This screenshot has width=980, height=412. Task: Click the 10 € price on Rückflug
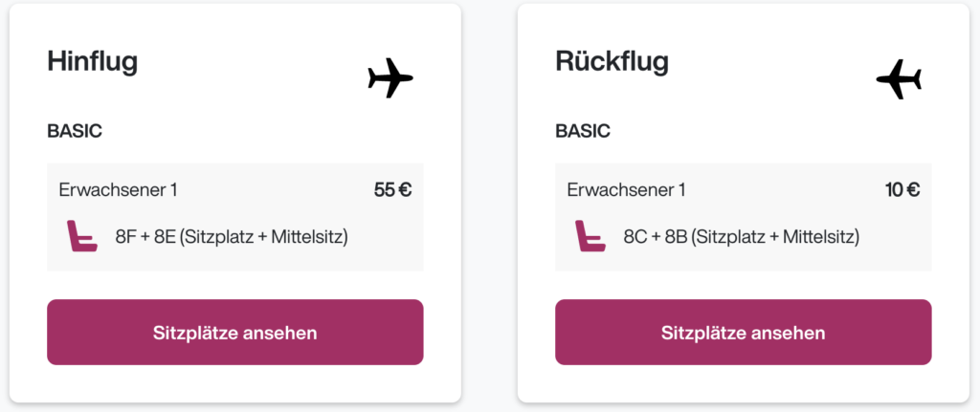[x=902, y=189]
